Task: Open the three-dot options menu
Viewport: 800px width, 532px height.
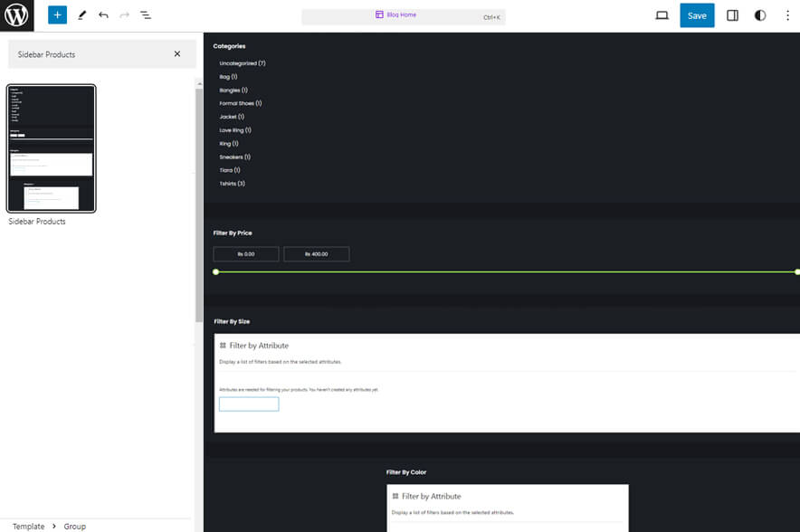Action: pos(788,15)
